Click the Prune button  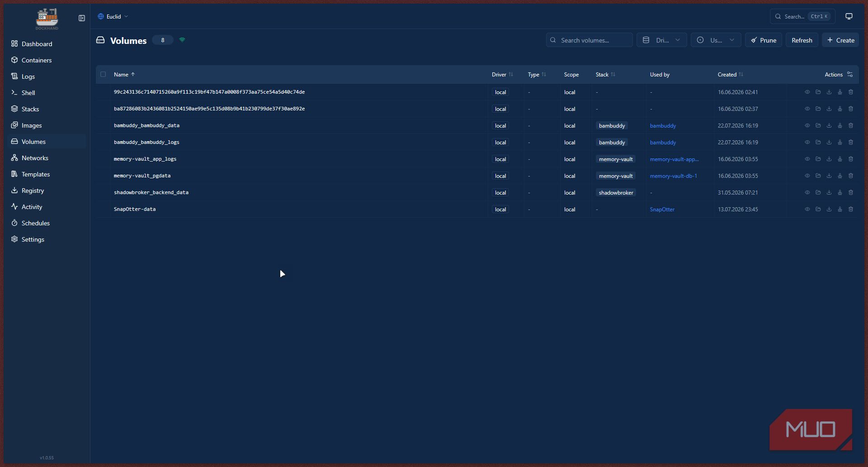[x=764, y=40]
